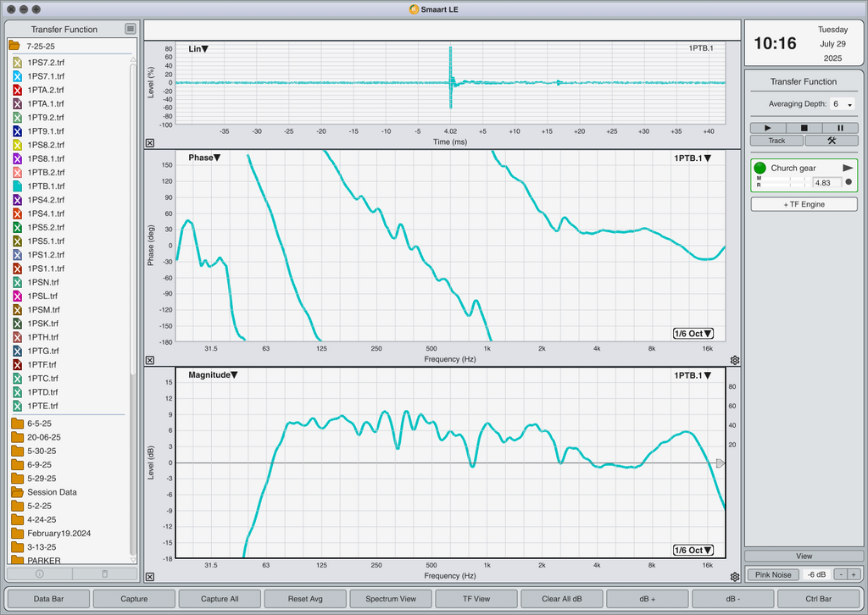Click the 1PTE.trf trace icon
The width and height of the screenshot is (868, 615).
[x=17, y=406]
